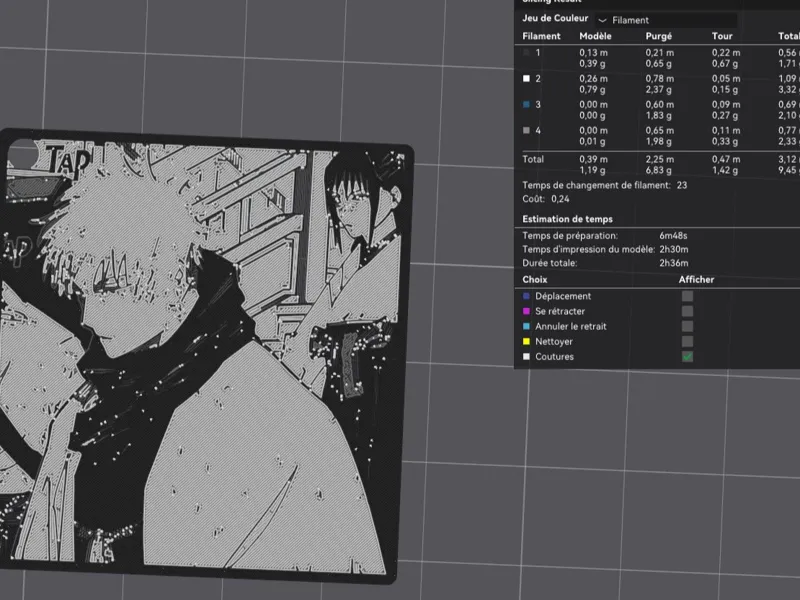Click the Coût value 0,24

coord(560,199)
